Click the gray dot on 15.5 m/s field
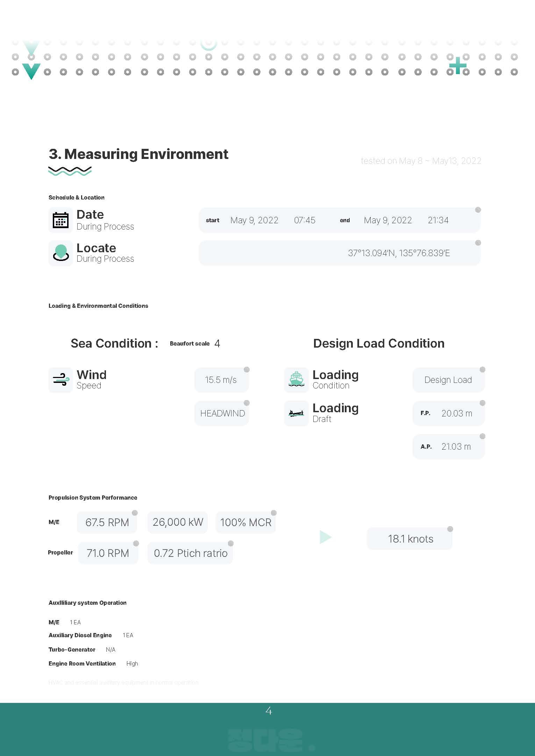Viewport: 535px width, 756px height. pyautogui.click(x=247, y=370)
